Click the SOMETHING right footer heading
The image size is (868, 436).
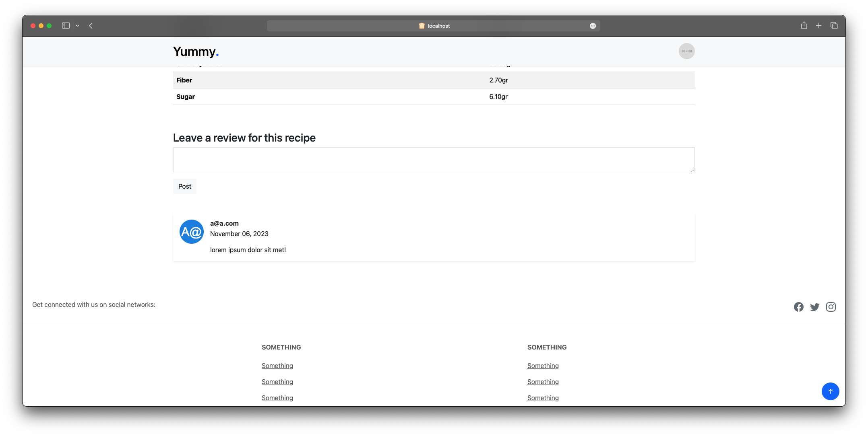point(547,347)
